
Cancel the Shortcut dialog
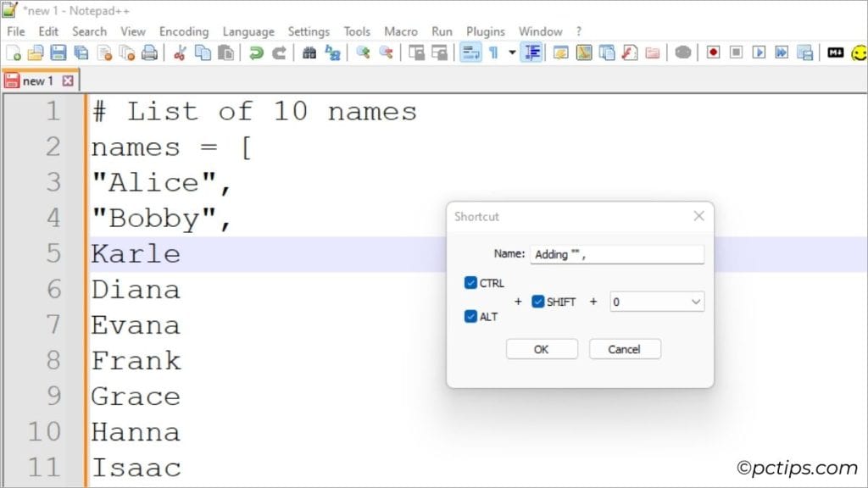[x=625, y=348]
